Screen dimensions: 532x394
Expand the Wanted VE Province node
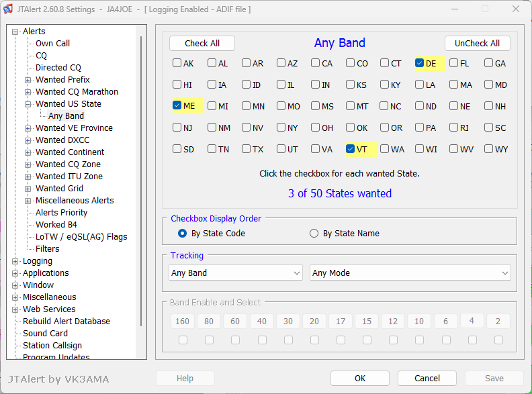coord(28,128)
